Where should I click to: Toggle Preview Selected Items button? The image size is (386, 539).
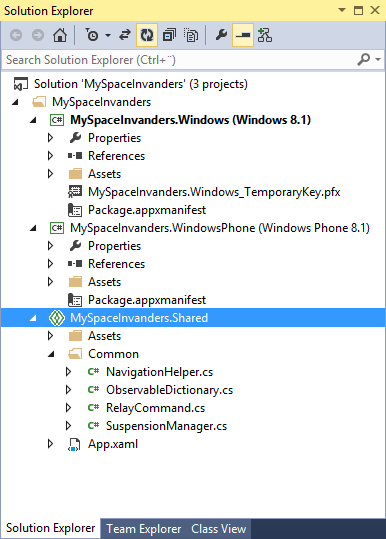point(243,35)
